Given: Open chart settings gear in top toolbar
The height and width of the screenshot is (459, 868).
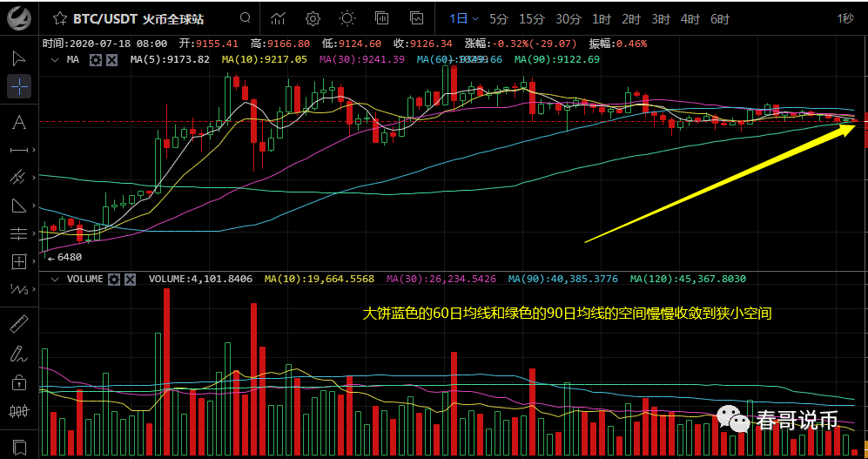Looking at the screenshot, I should click(313, 18).
